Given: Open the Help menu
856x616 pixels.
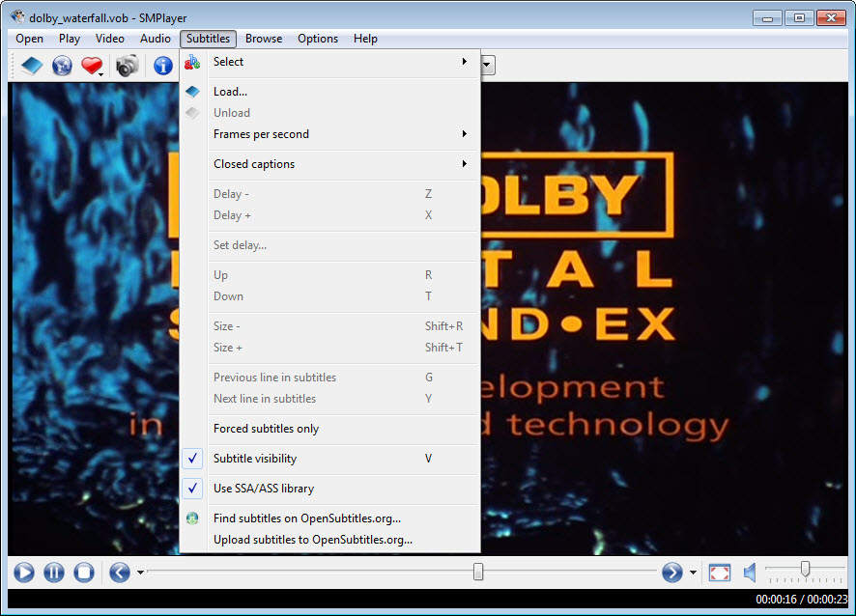Looking at the screenshot, I should pos(365,39).
